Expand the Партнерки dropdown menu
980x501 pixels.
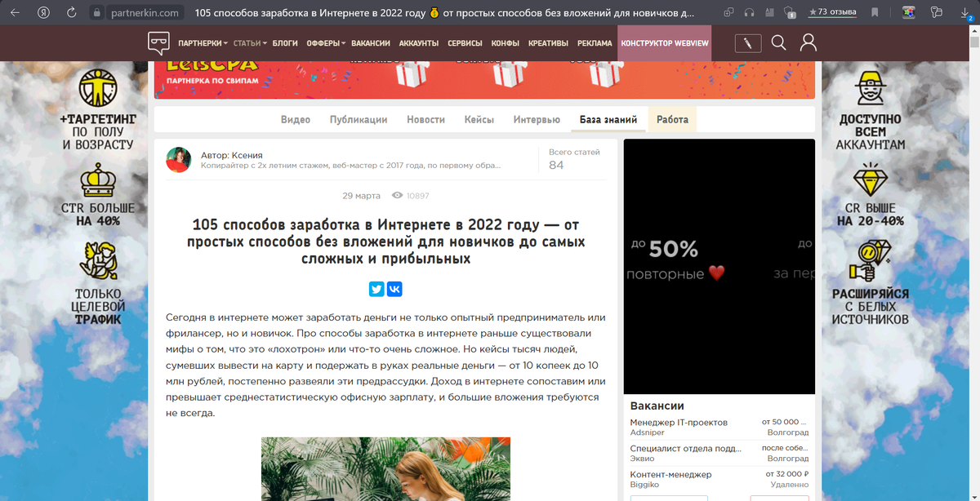pyautogui.click(x=203, y=43)
